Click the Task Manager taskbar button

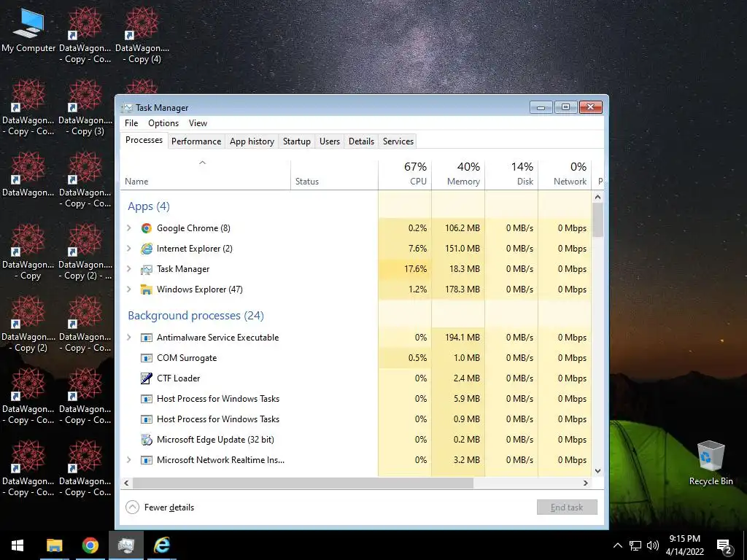point(125,545)
